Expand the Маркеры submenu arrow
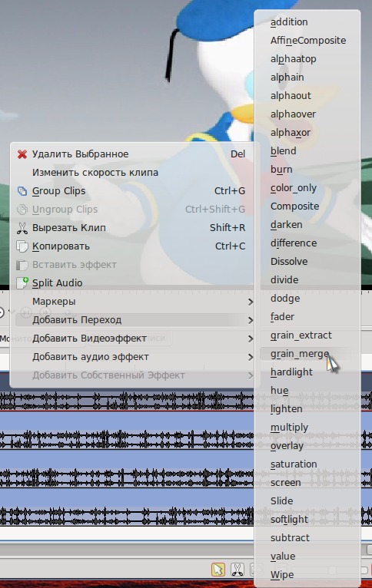Screen dimensions: 372x588 pyautogui.click(x=251, y=302)
